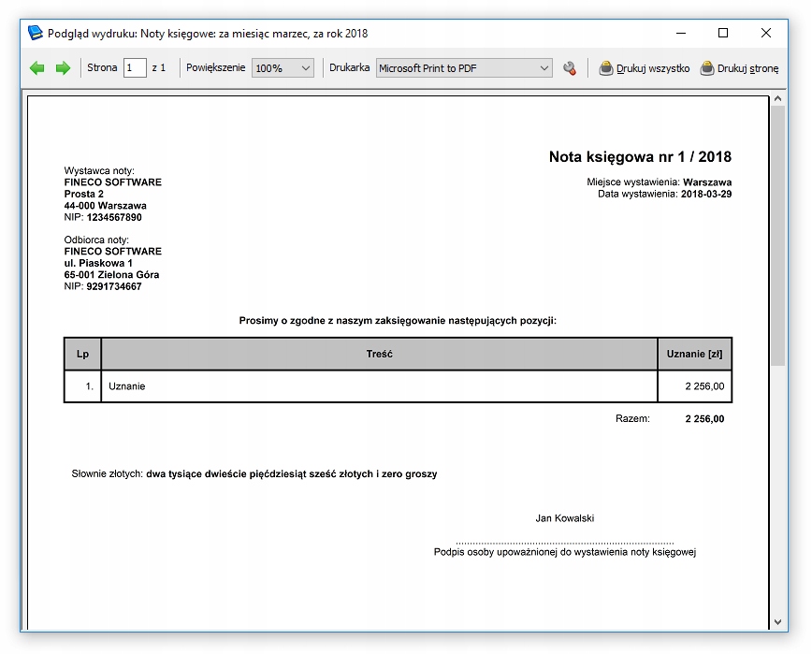Maximize the print preview window
This screenshot has width=812, height=654.
723,33
